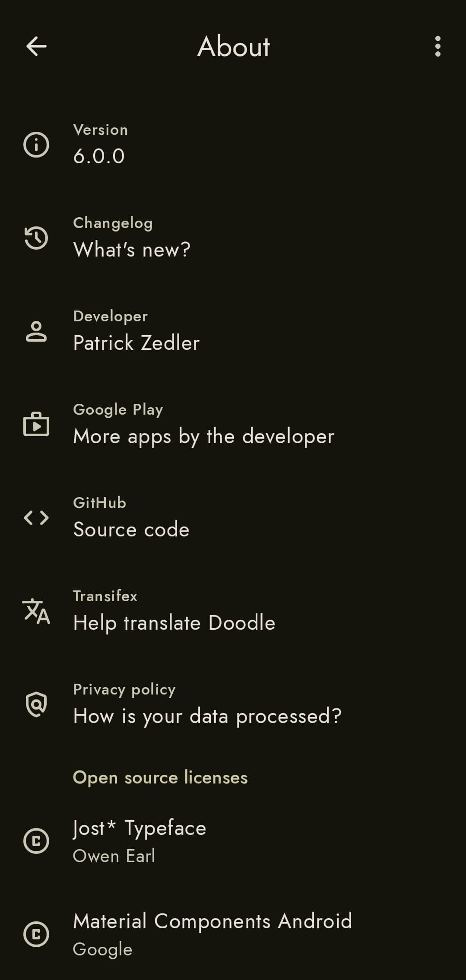
Task: Open Material Components Android license
Action: click(x=212, y=922)
